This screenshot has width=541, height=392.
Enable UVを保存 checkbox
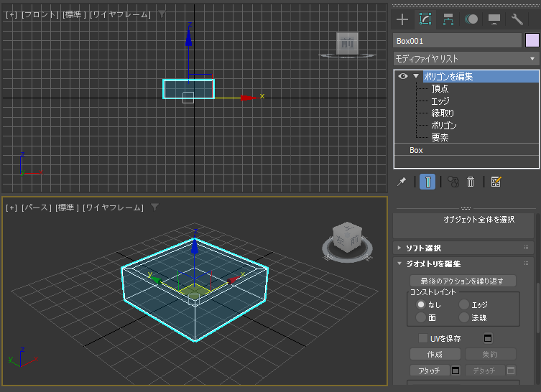point(423,338)
